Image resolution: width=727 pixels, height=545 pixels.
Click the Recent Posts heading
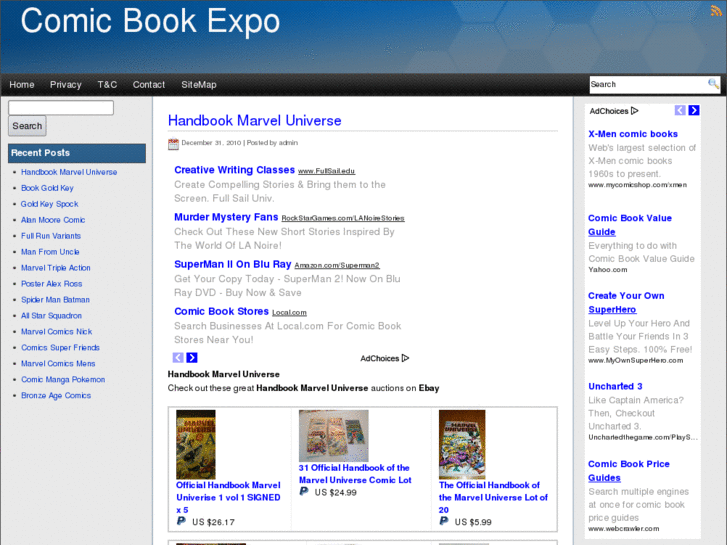click(x=40, y=153)
